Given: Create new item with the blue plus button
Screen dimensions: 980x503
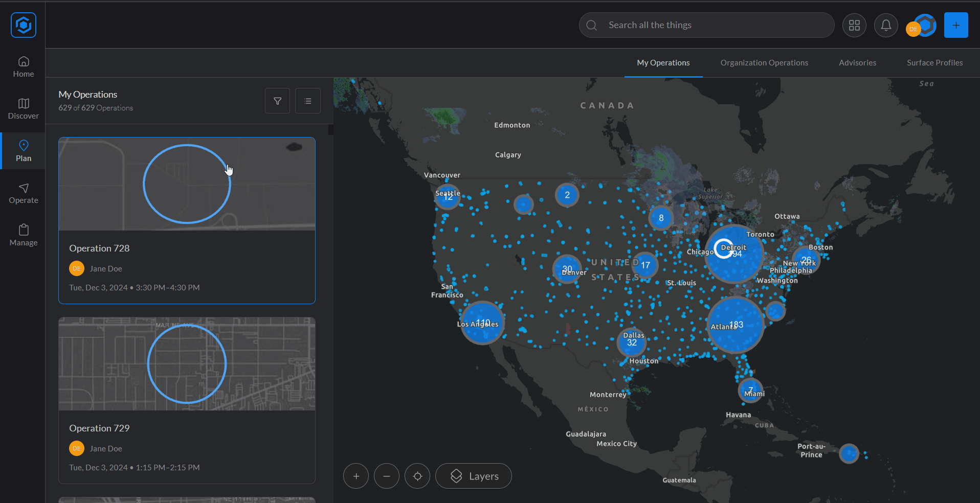Looking at the screenshot, I should tap(956, 25).
